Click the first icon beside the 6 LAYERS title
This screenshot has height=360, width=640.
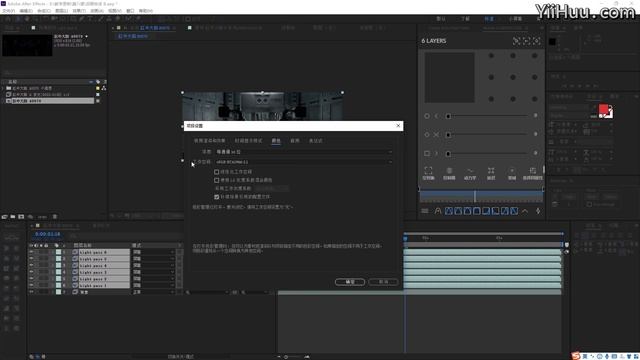(x=516, y=41)
